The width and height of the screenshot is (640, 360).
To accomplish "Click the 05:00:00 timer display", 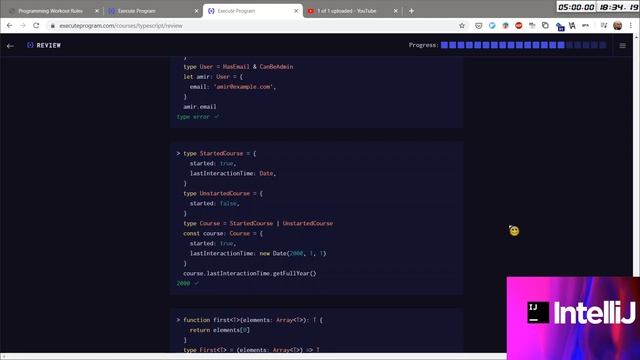I will pyautogui.click(x=576, y=7).
